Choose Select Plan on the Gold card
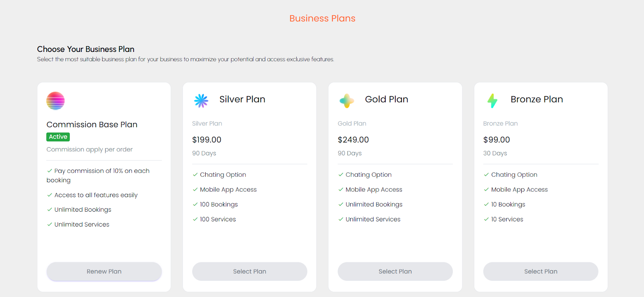 click(x=395, y=272)
